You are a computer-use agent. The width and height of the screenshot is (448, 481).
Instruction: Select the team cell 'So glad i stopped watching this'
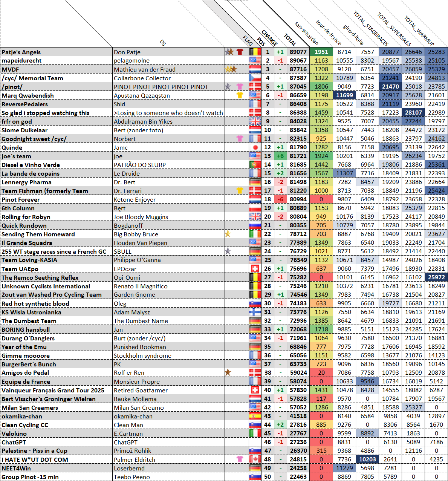(x=57, y=113)
